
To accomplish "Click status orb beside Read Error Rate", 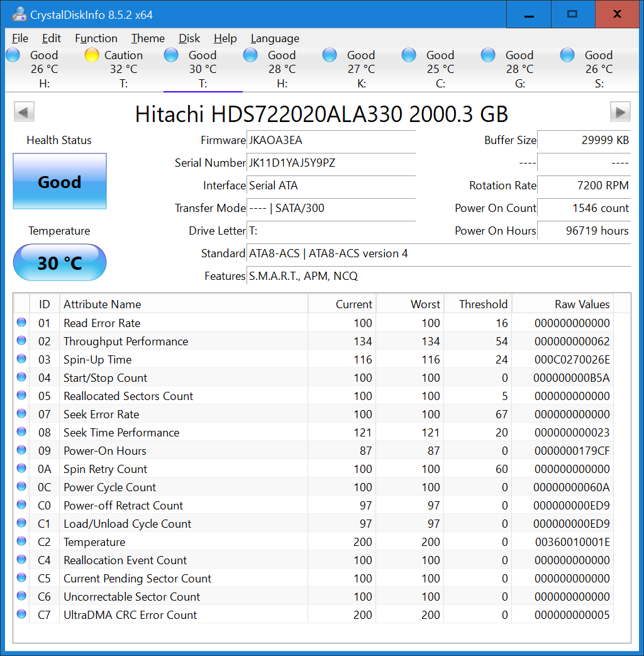I will tap(21, 323).
